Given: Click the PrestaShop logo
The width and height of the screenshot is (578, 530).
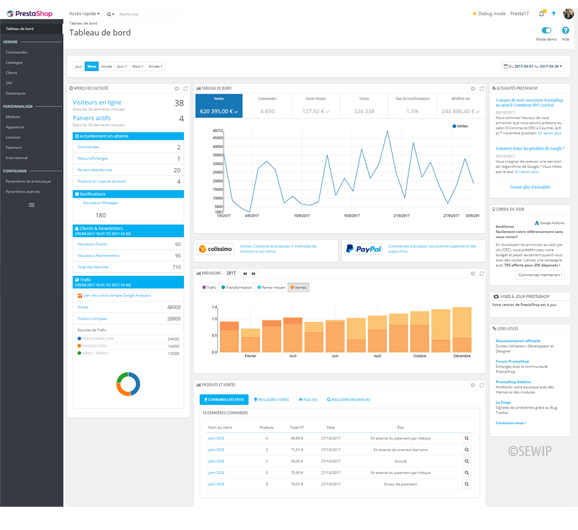Looking at the screenshot, I should coord(29,14).
